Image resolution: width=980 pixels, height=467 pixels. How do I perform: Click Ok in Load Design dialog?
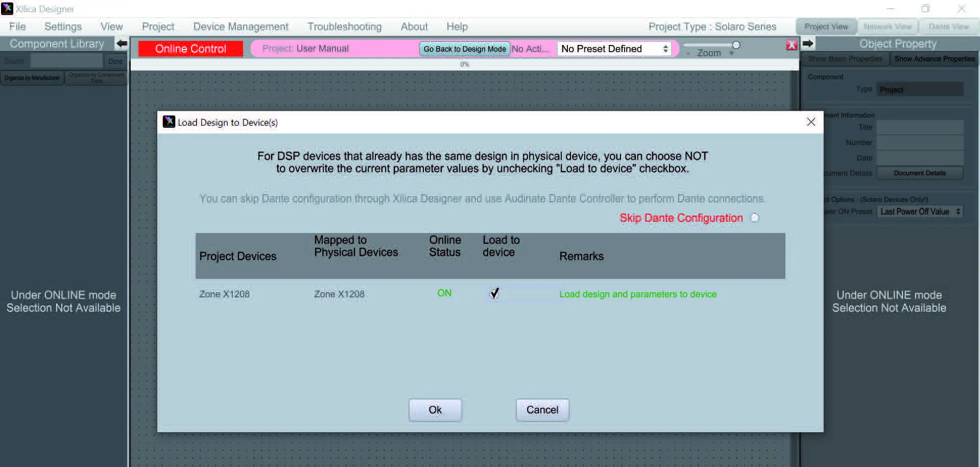click(x=435, y=410)
